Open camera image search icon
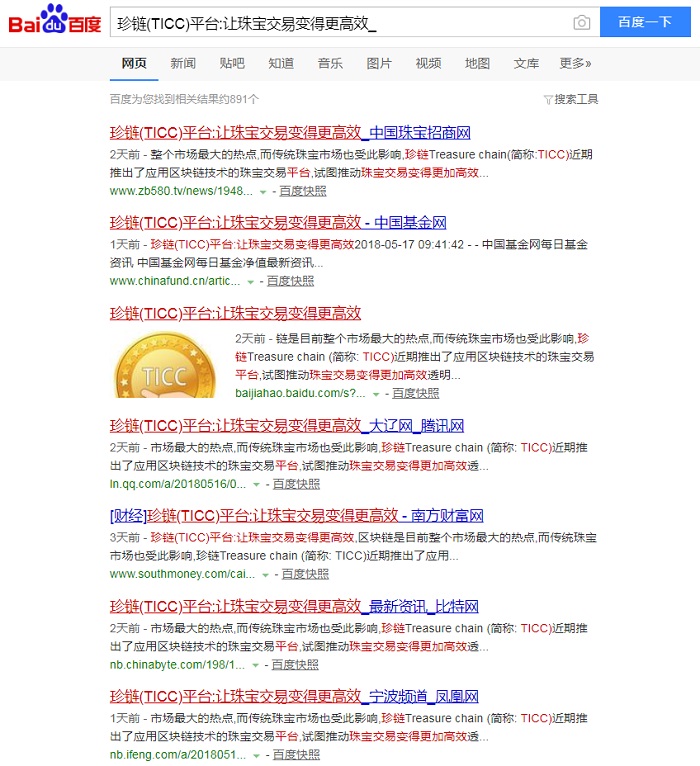The height and width of the screenshot is (766, 700). (x=581, y=22)
